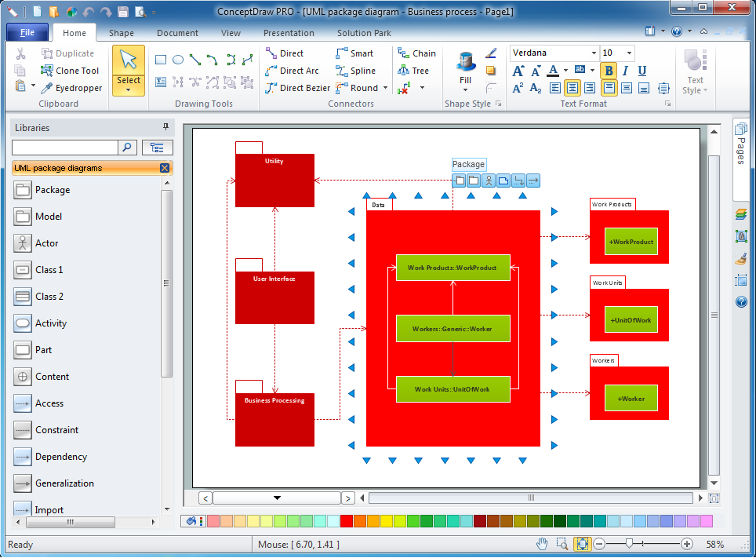This screenshot has width=756, height=558.
Task: Click the Help question mark icon
Action: tap(677, 31)
